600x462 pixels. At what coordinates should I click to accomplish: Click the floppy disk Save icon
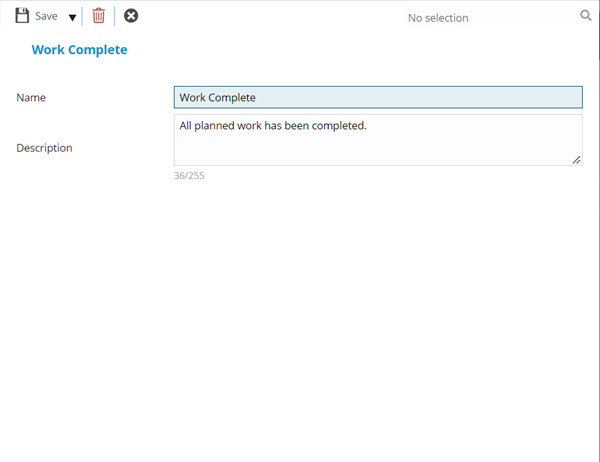[22, 16]
